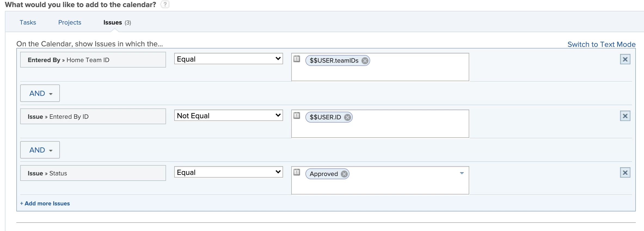Open the Equal dropdown for Issue Status
Image resolution: width=644 pixels, height=231 pixels.
[228, 172]
